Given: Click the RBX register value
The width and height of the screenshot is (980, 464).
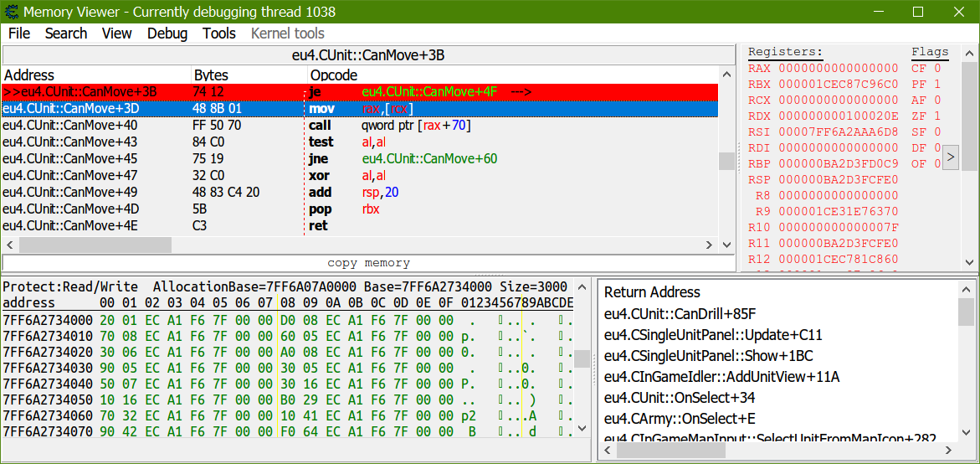Looking at the screenshot, I should coord(838,84).
